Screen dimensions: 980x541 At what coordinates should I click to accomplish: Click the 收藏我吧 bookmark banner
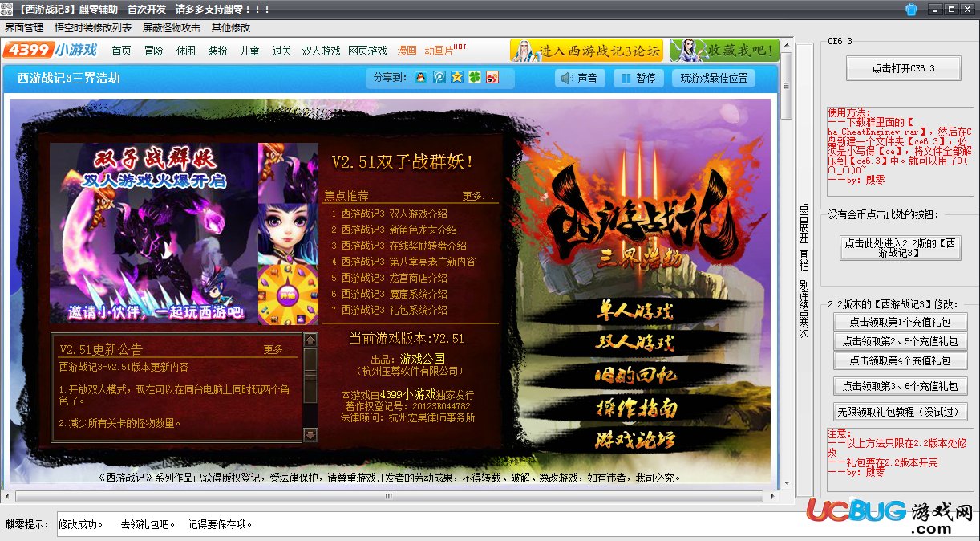pyautogui.click(x=724, y=51)
